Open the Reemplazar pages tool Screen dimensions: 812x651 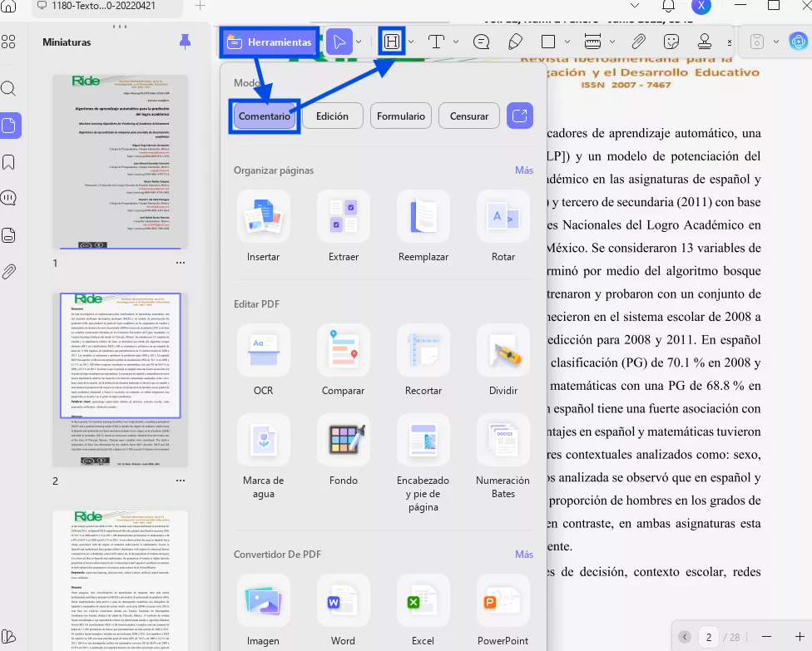(423, 226)
